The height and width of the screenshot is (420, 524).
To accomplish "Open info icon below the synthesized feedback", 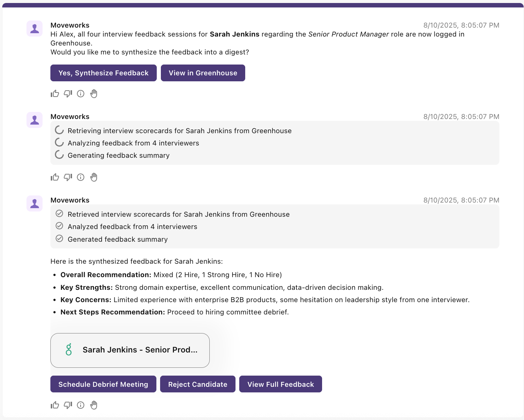I will pos(81,405).
